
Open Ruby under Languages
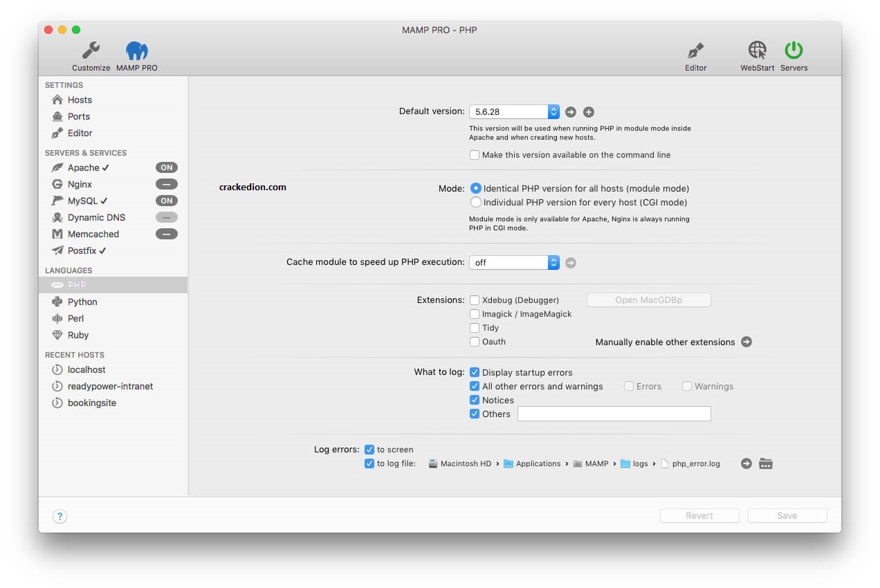[x=113, y=335]
